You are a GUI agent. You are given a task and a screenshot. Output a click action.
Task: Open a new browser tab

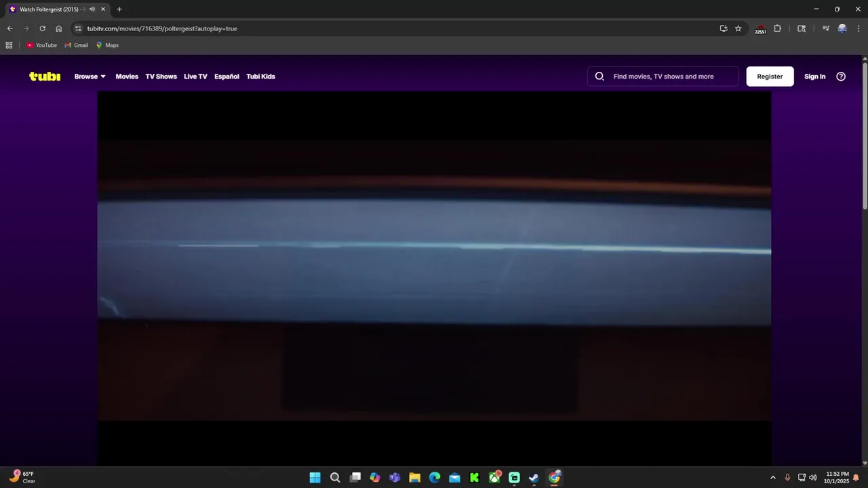[x=119, y=9]
